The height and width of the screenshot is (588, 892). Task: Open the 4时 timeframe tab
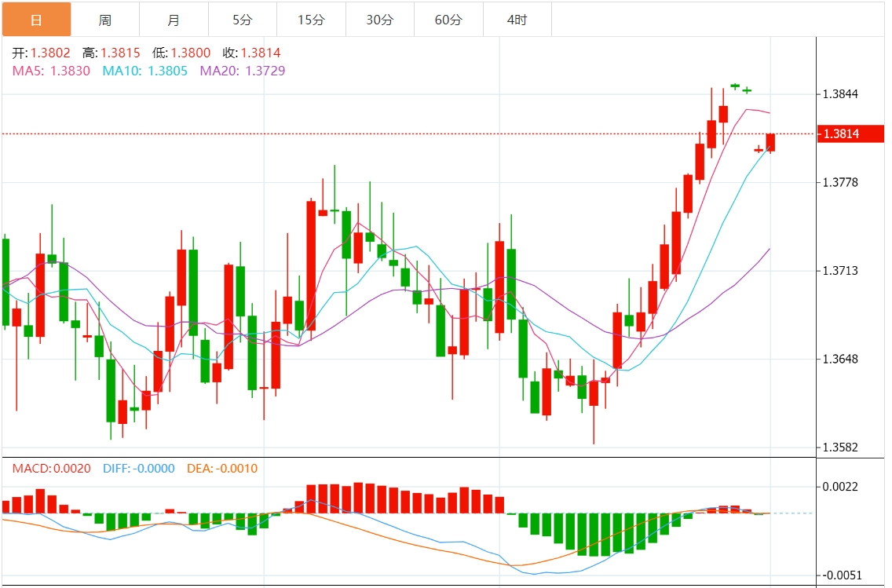tap(517, 20)
